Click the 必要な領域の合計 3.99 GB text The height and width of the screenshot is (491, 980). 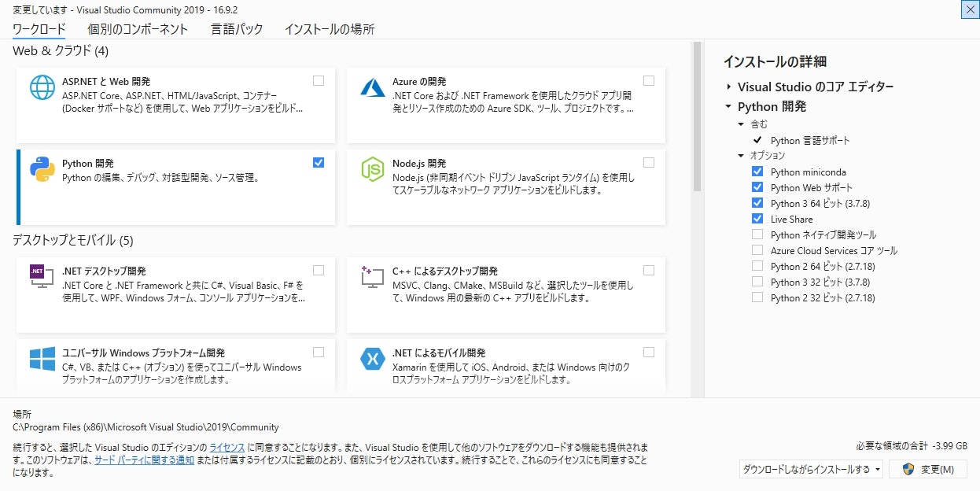tap(911, 445)
